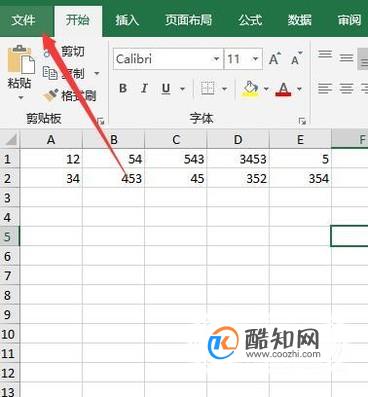Image resolution: width=368 pixels, height=397 pixels.
Task: Click the fill color paint bucket
Action: pos(251,89)
